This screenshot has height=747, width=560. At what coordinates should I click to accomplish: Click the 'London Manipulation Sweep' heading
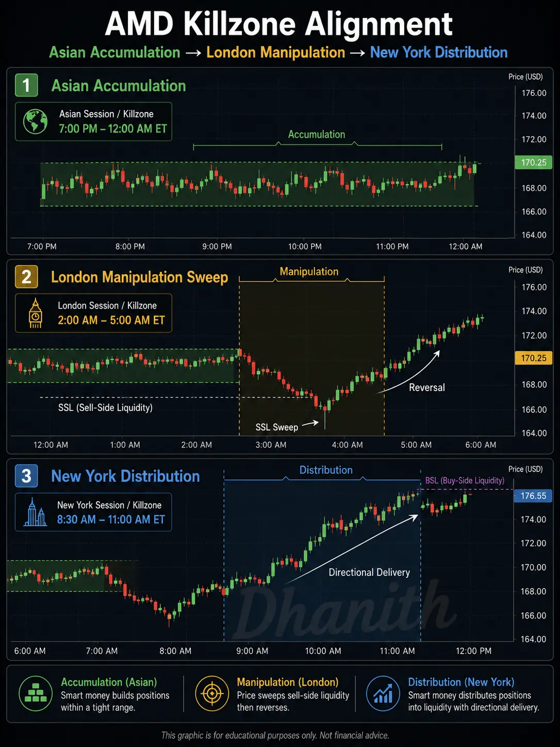tap(139, 277)
